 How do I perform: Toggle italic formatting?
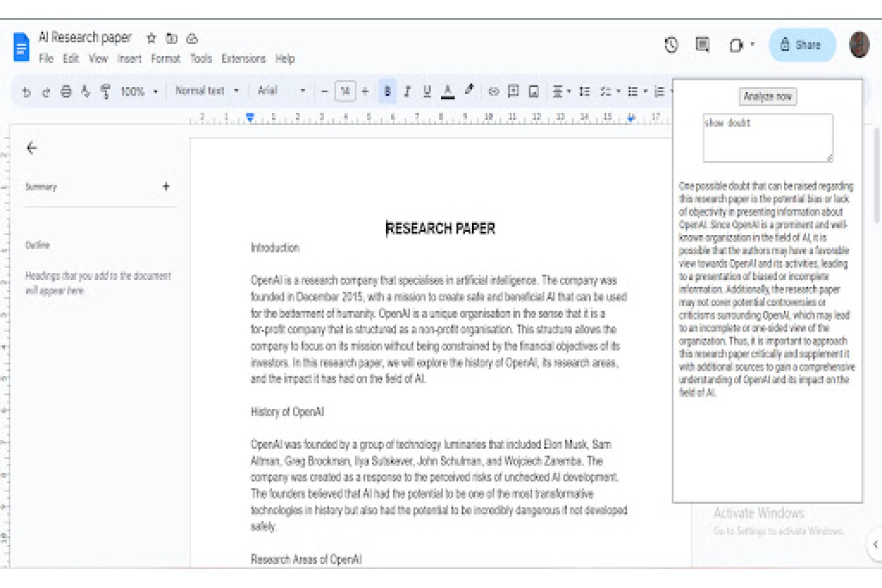(407, 91)
